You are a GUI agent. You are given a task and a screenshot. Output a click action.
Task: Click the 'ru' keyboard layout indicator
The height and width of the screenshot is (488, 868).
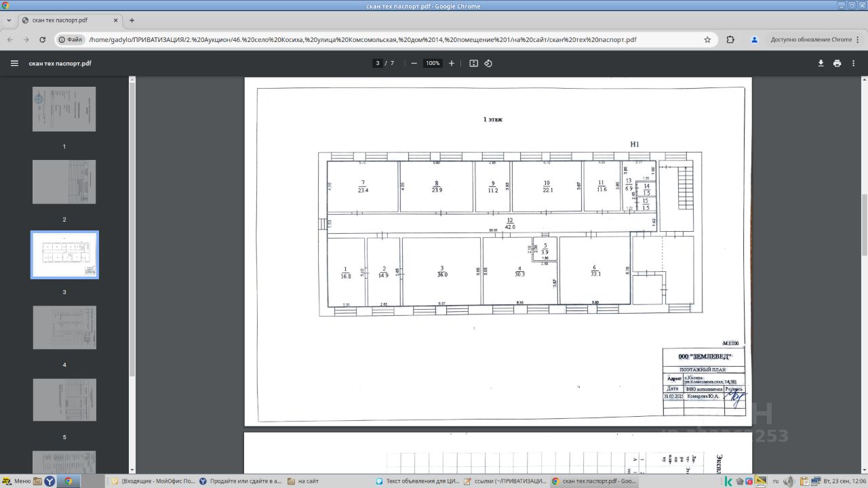click(776, 481)
